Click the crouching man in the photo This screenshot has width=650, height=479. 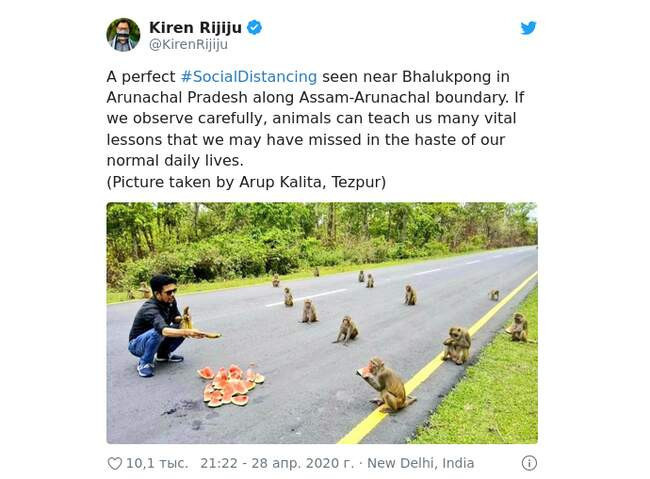tap(170, 325)
